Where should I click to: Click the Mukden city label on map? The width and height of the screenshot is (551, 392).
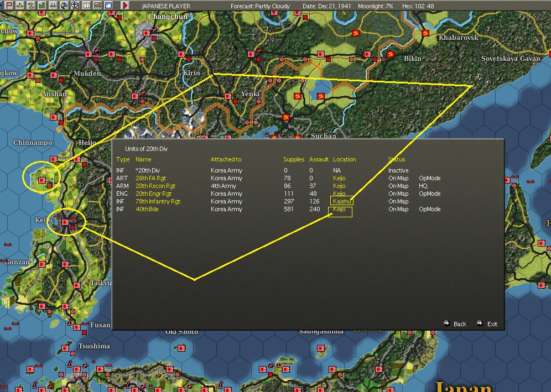click(x=87, y=74)
